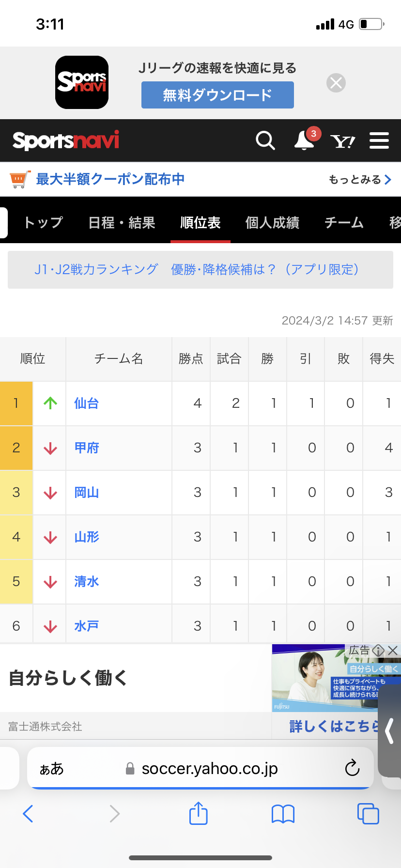Tap the Safari share icon
401x868 pixels.
[198, 813]
